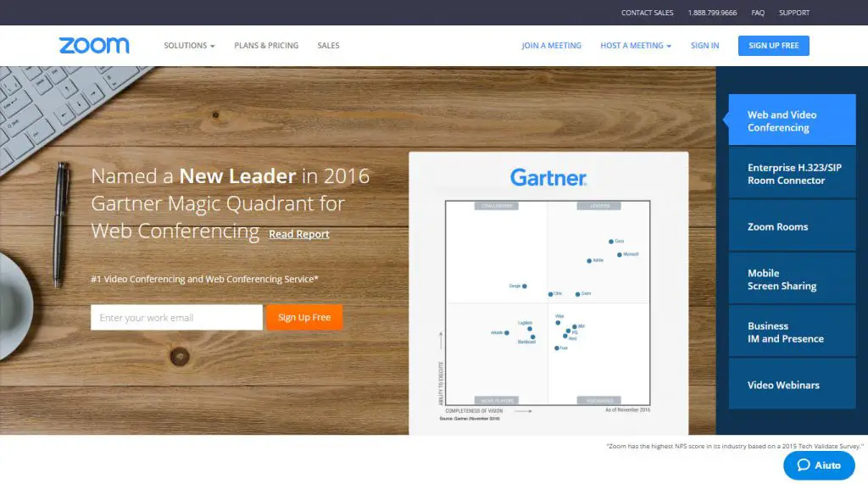The height and width of the screenshot is (484, 868).
Task: Click '#1 Video Conferencing and Web Conferencing Service' text
Action: [204, 279]
